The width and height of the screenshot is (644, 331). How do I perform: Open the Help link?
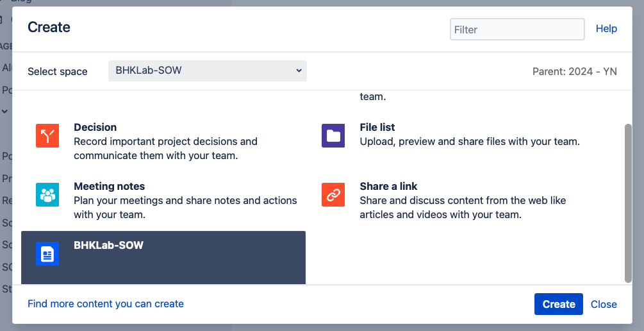click(606, 29)
